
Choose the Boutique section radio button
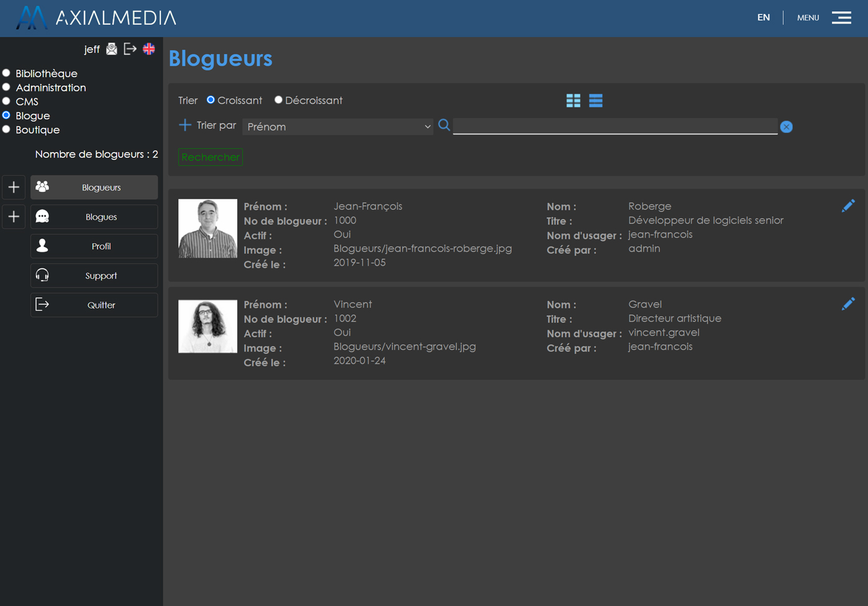click(x=7, y=130)
